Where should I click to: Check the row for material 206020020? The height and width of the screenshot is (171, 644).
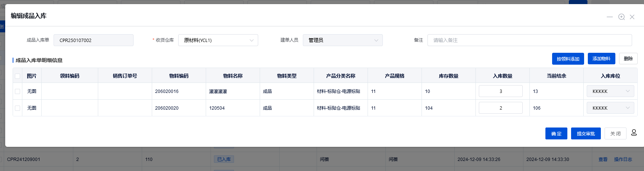click(x=17, y=108)
